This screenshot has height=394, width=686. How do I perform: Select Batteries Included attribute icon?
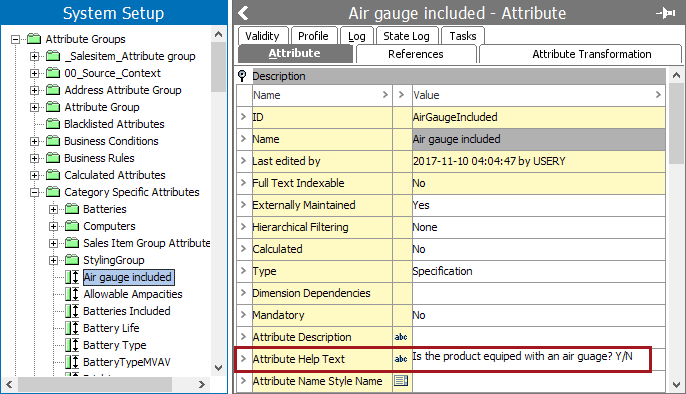72,311
